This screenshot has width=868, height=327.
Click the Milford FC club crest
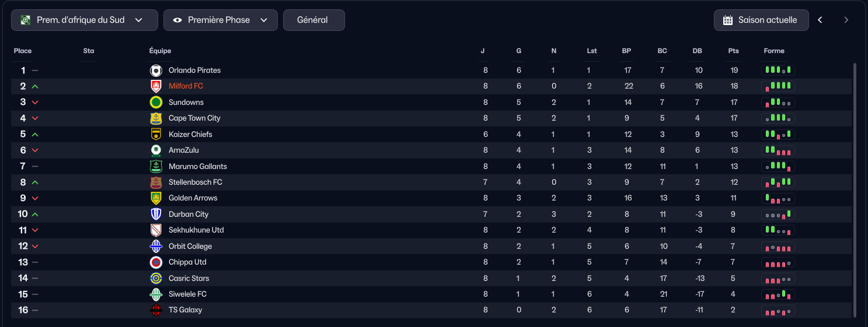pos(156,86)
